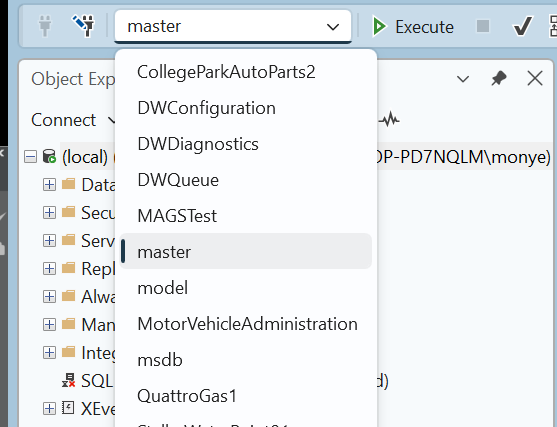Select CollegeParkAutoParts2 from database list

coord(246,72)
